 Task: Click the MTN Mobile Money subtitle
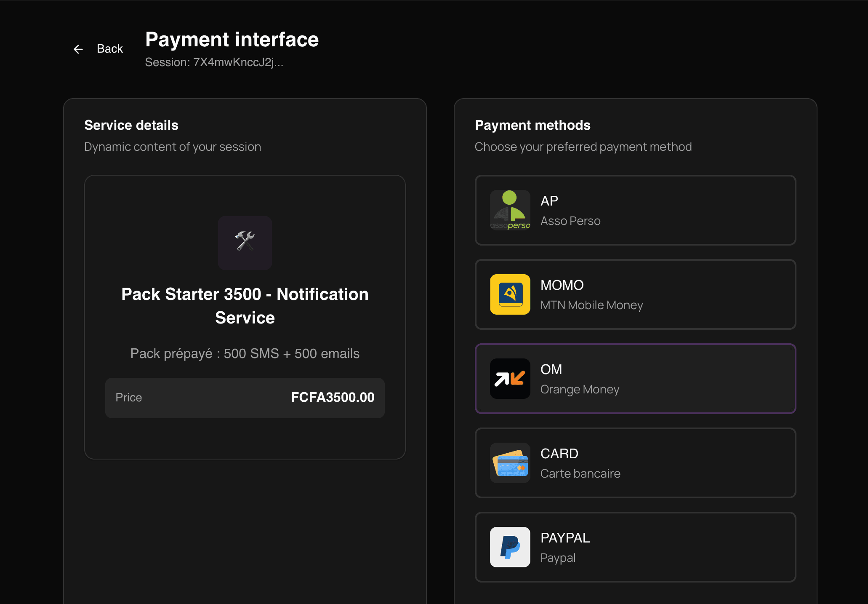[x=591, y=305]
